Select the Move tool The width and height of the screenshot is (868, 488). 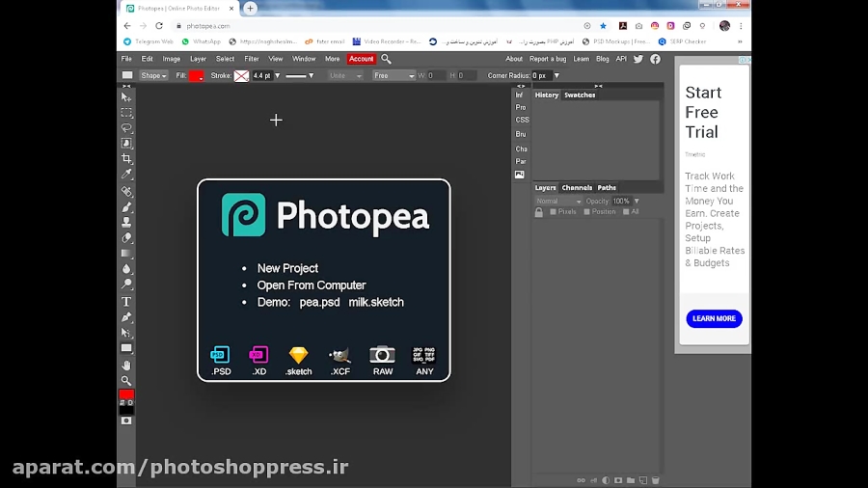point(126,97)
